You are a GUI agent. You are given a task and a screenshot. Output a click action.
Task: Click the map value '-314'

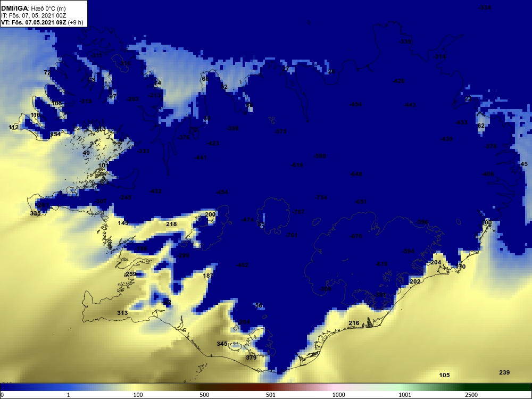pyautogui.click(x=440, y=56)
